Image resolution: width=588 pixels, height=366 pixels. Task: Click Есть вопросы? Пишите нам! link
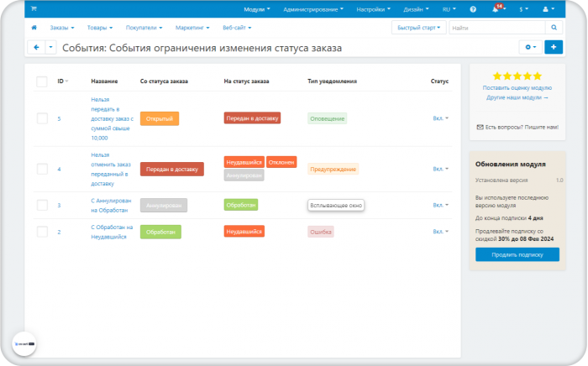click(x=522, y=128)
